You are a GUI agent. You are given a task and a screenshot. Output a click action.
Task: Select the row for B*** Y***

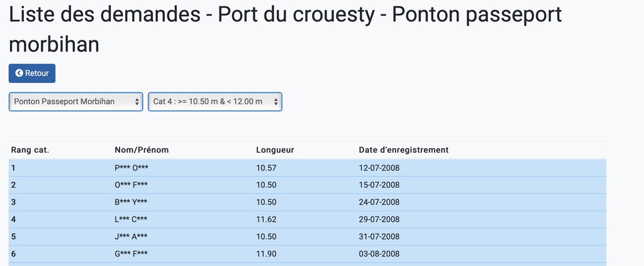tap(307, 202)
